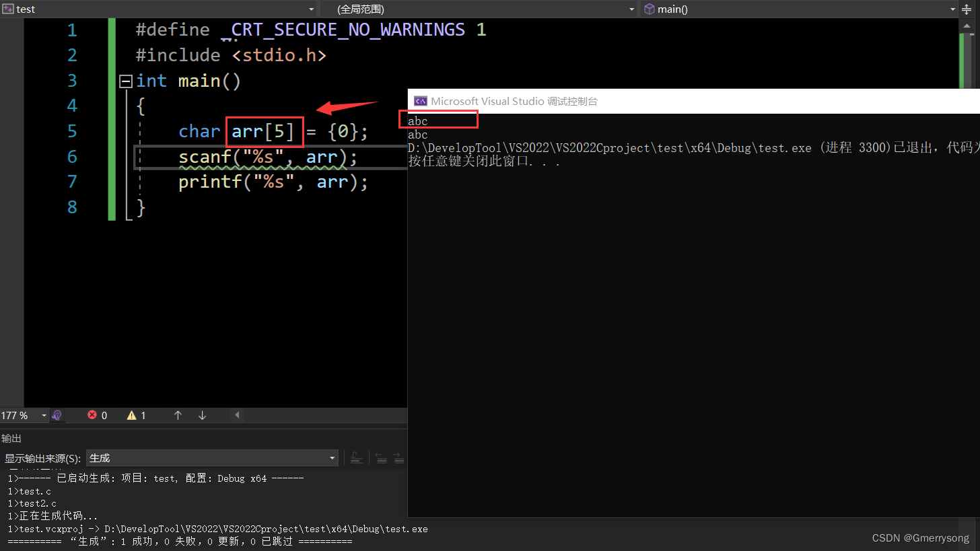
Task: Click the scanf call on line 6
Action: tap(268, 157)
